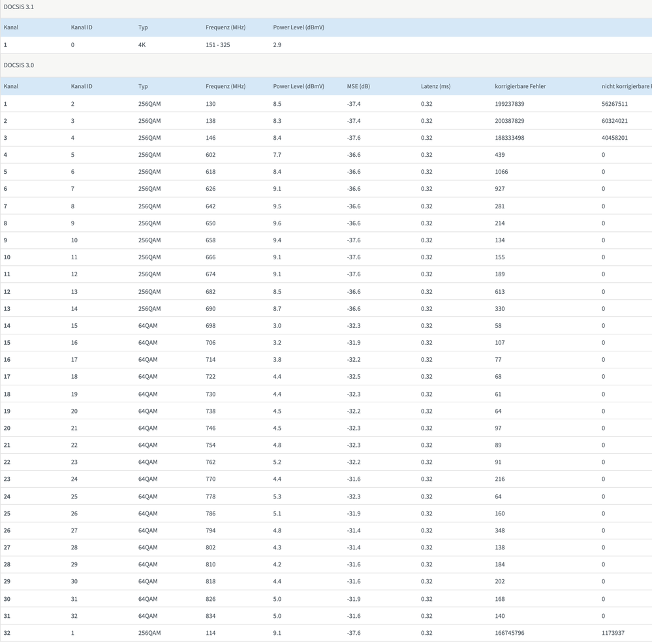Viewport: 652px width, 644px height.
Task: Click the DOCSIS 3.0 section heading
Action: point(19,65)
